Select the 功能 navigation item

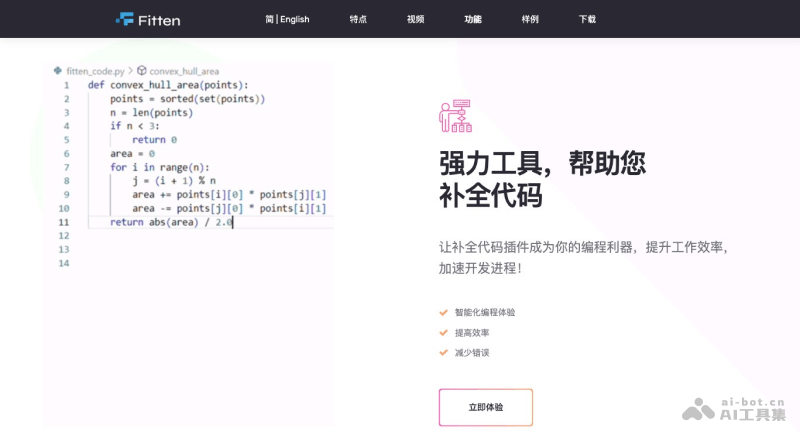pyautogui.click(x=473, y=19)
